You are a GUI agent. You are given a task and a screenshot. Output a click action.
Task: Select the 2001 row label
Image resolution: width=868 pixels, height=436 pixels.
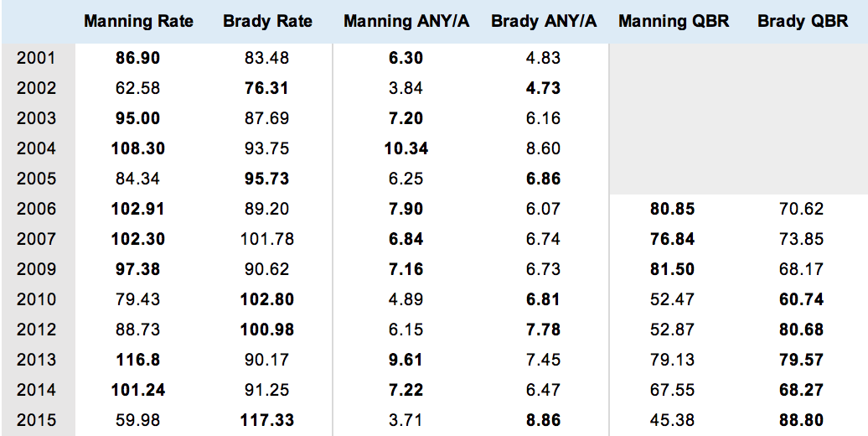[x=36, y=58]
